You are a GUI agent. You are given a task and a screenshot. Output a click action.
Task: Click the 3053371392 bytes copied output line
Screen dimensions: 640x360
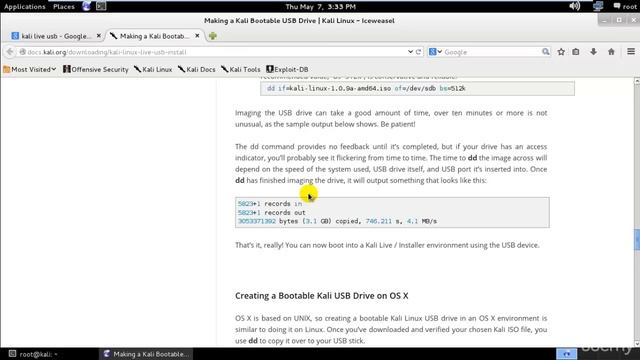[x=337, y=221]
